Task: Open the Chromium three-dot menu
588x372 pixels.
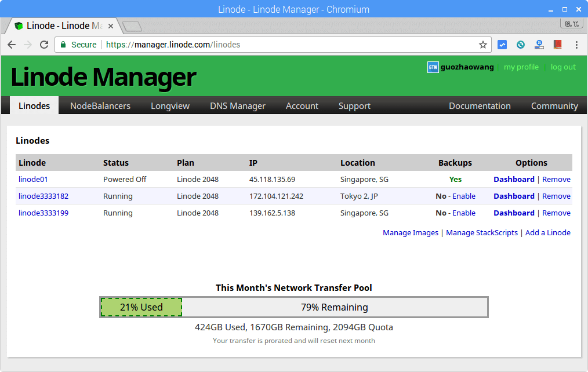Action: point(576,44)
